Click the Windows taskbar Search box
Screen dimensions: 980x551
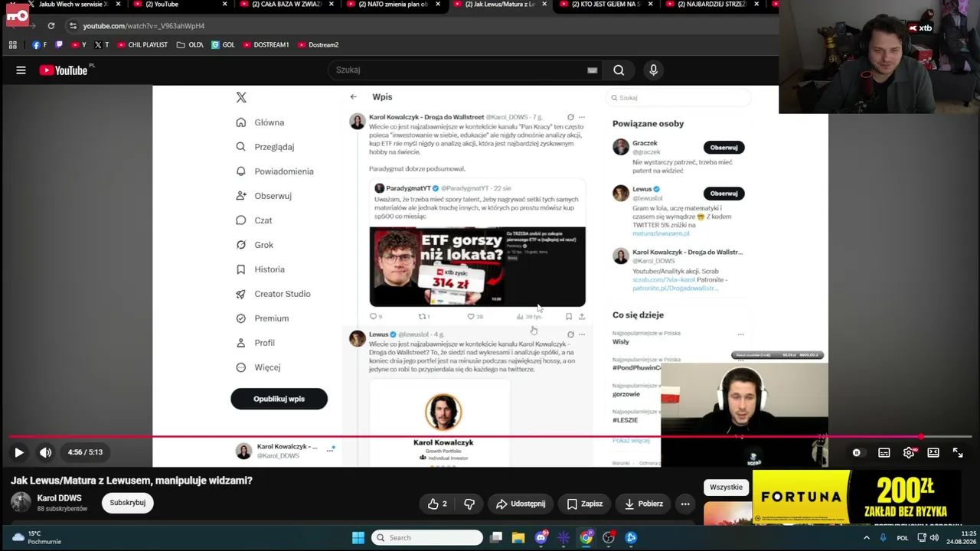pos(427,538)
